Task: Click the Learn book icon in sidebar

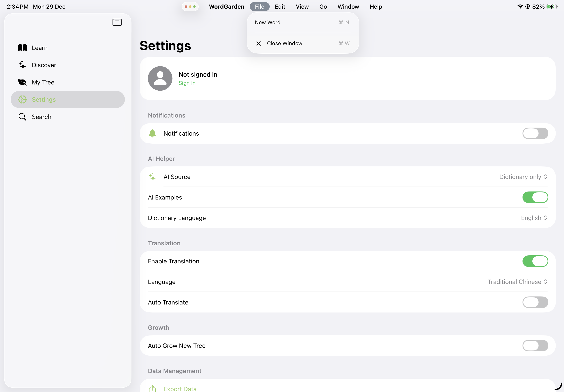Action: coord(22,48)
